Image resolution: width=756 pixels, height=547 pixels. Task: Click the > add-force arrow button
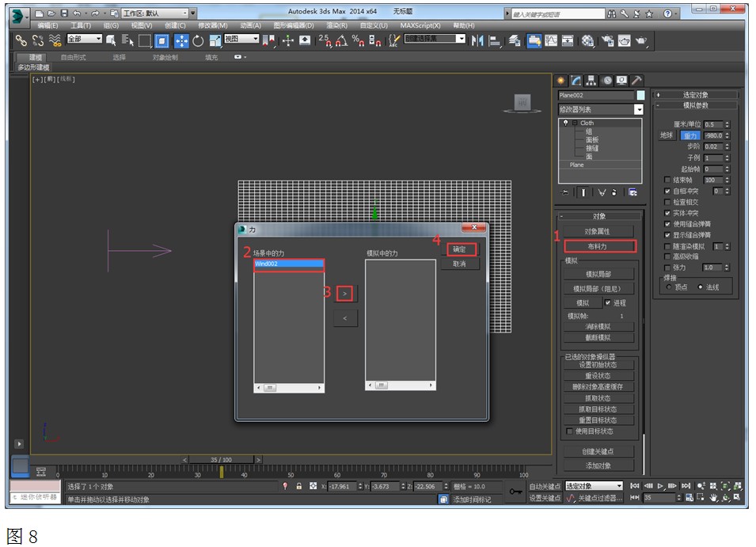[344, 294]
